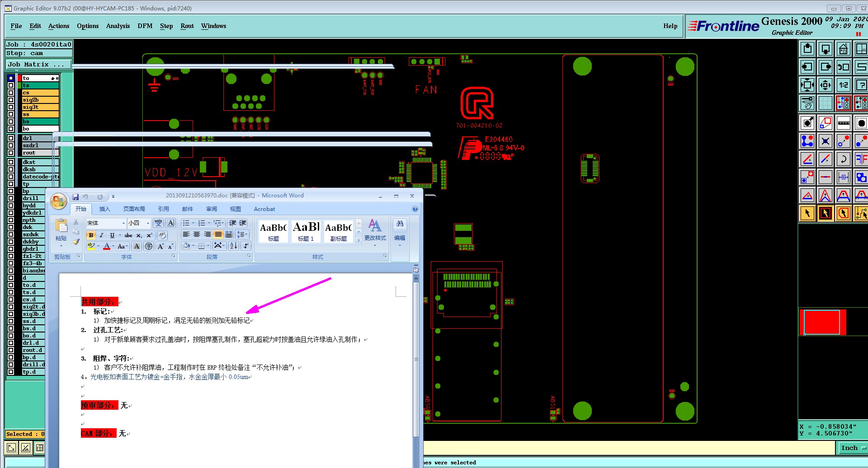Screen dimensions: 868x468
Task: Toggle the checkbox for layer sig3t
Action: (11, 107)
